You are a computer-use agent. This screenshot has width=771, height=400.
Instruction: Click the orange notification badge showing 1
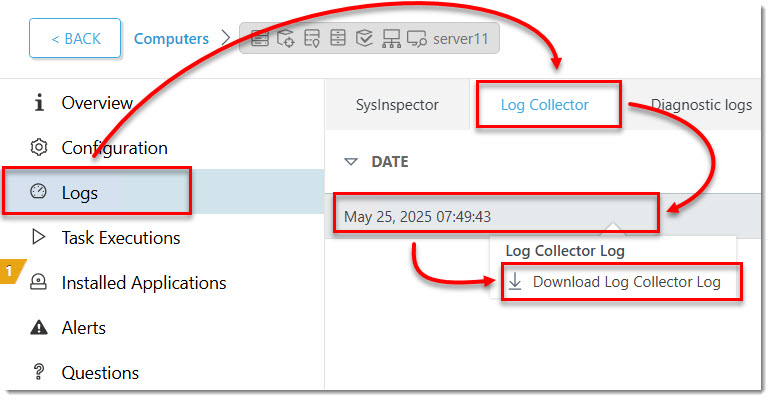(10, 271)
